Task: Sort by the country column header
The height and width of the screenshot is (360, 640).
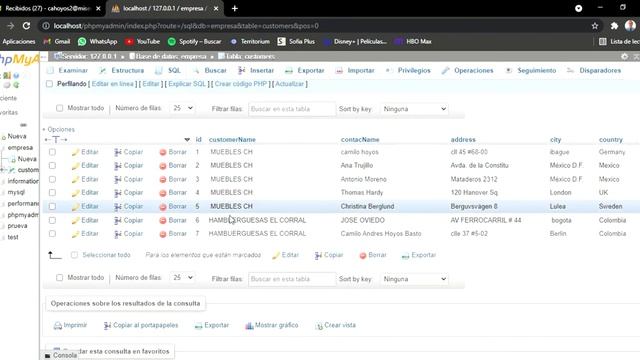Action: (611, 140)
